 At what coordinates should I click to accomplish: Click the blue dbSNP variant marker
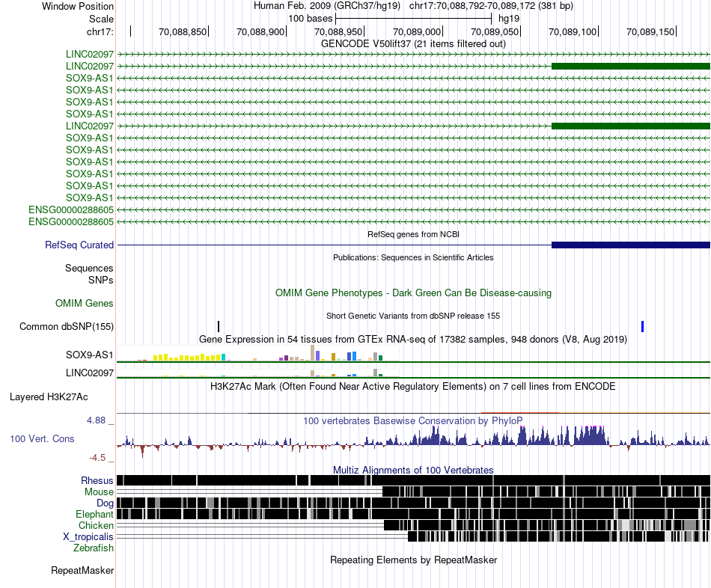pyautogui.click(x=643, y=326)
